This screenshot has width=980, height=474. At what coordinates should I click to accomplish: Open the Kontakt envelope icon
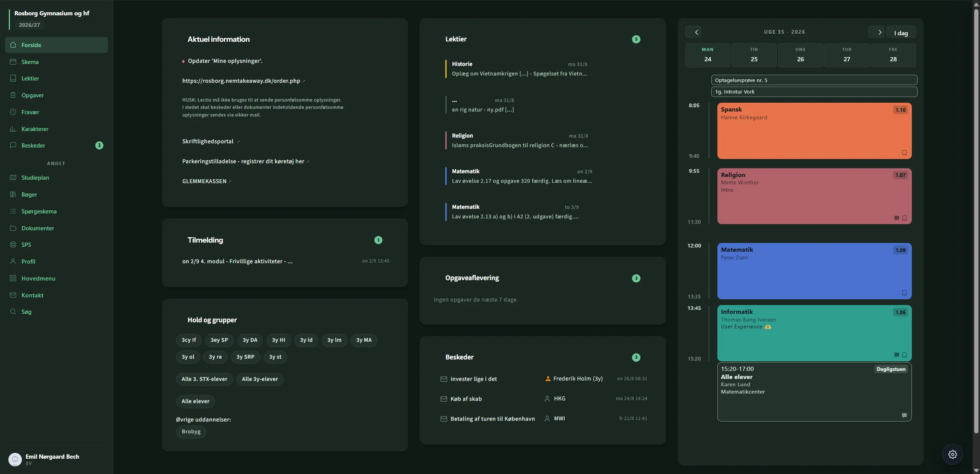pyautogui.click(x=13, y=295)
